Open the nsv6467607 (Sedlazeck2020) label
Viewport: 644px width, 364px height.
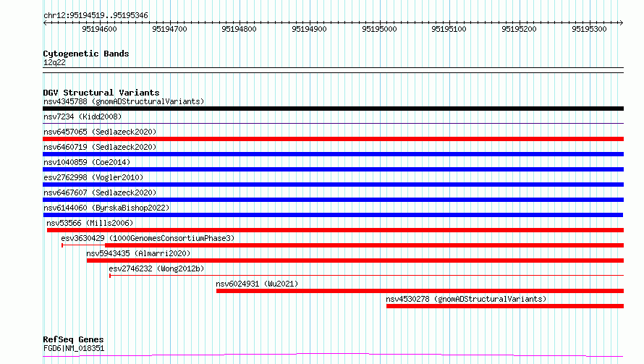100,192
